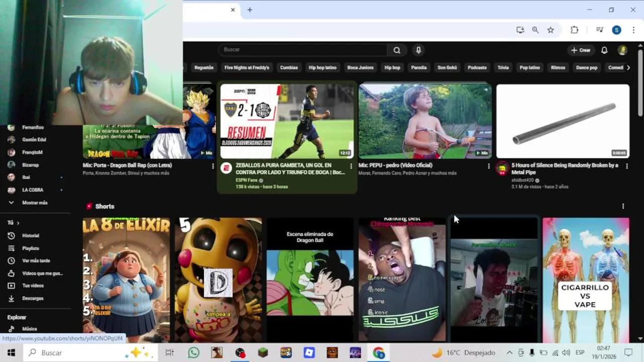
Task: Open Minecraft from the taskbar
Action: pos(263,353)
